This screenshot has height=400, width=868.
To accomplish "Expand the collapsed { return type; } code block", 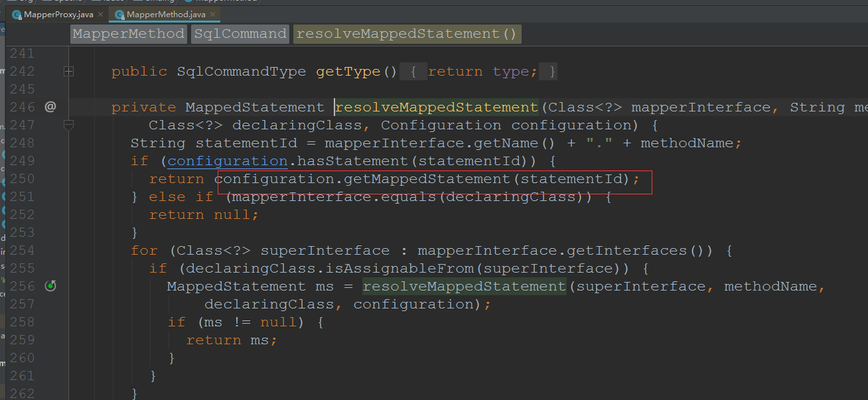I will pyautogui.click(x=483, y=71).
